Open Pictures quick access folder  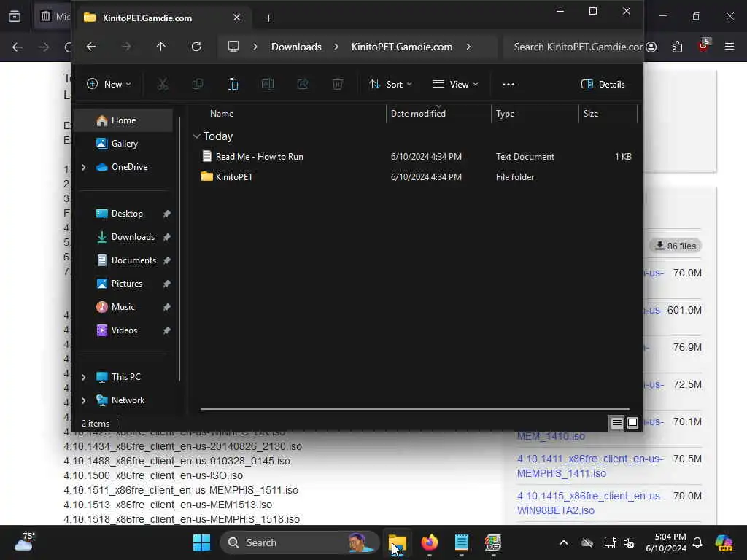click(127, 284)
